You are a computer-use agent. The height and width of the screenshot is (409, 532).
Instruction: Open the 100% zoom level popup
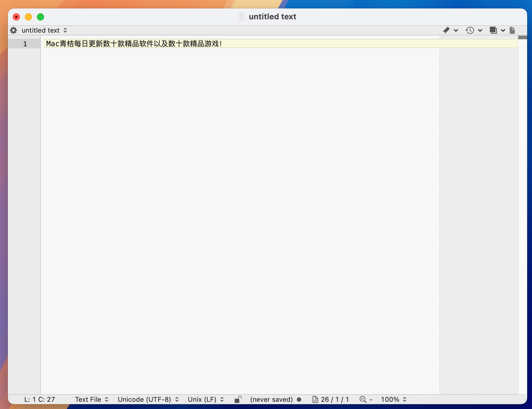pyautogui.click(x=394, y=399)
